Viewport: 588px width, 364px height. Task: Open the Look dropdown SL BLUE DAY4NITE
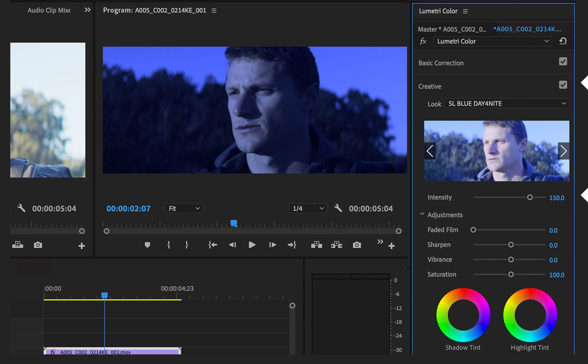tap(507, 103)
